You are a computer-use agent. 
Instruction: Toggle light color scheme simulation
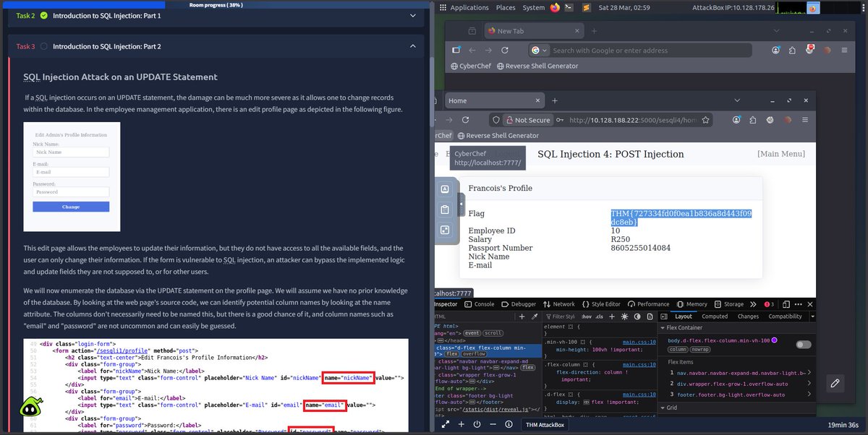(x=624, y=316)
